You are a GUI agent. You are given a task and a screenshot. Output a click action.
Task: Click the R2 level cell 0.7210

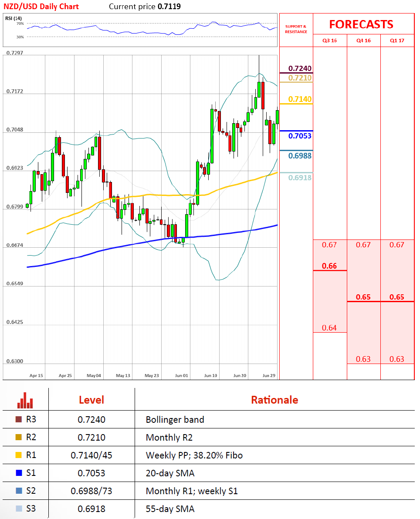click(91, 438)
